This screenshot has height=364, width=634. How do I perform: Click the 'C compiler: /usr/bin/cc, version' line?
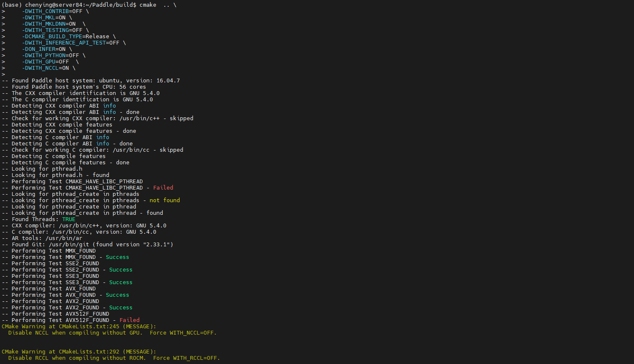[x=79, y=232]
